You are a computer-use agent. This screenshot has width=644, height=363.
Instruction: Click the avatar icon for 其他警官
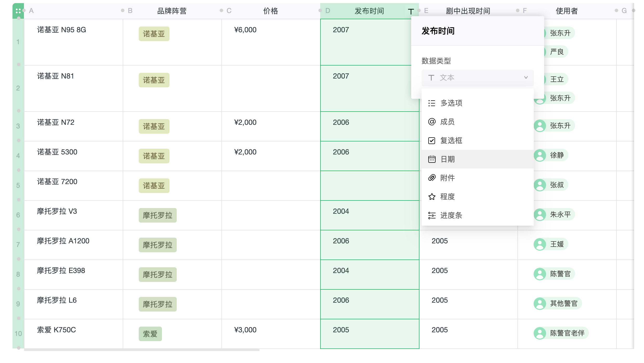pyautogui.click(x=540, y=304)
